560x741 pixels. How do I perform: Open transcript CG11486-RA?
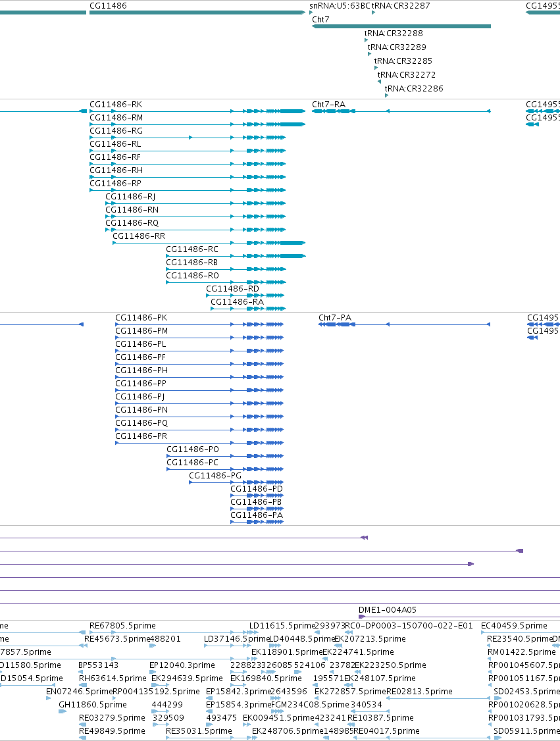pos(238,302)
